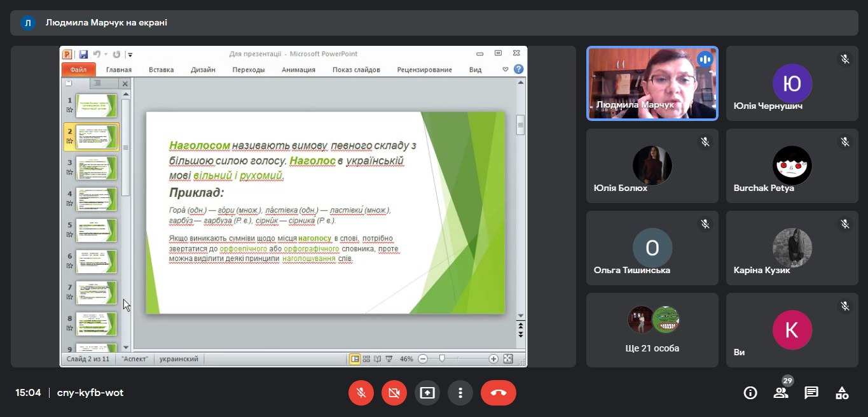This screenshot has width=868, height=417.
Task: Open the activities panel
Action: (x=842, y=393)
